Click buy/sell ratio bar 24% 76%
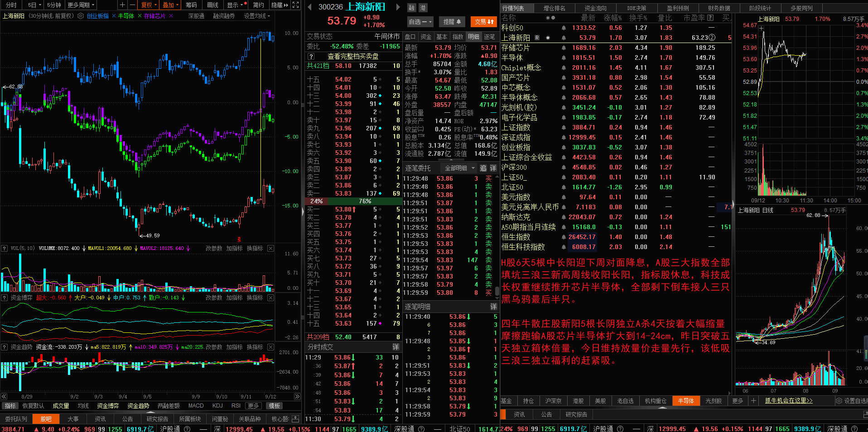This screenshot has height=432, width=868. pyautogui.click(x=353, y=201)
